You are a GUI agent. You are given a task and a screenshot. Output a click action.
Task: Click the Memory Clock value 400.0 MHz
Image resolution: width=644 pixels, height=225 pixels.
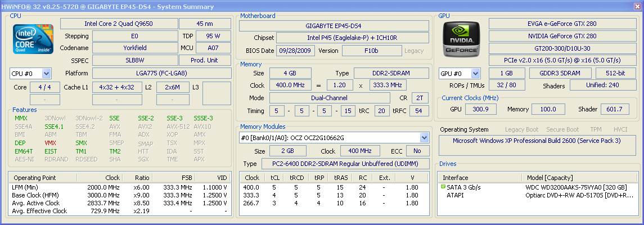click(x=290, y=86)
